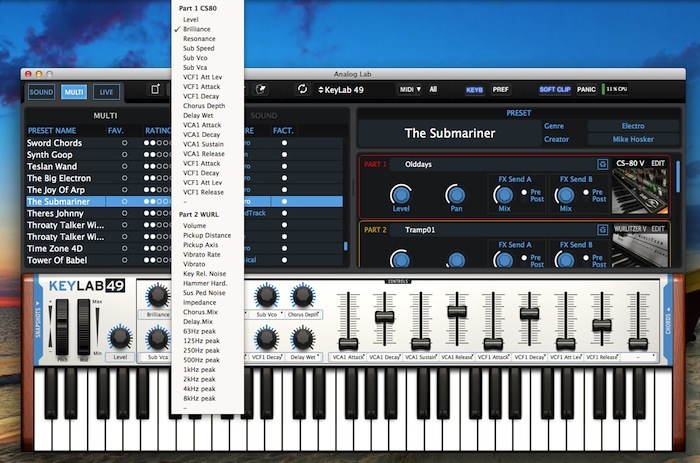This screenshot has height=463, width=700.
Task: Click the All MIDI channels button
Action: click(433, 89)
